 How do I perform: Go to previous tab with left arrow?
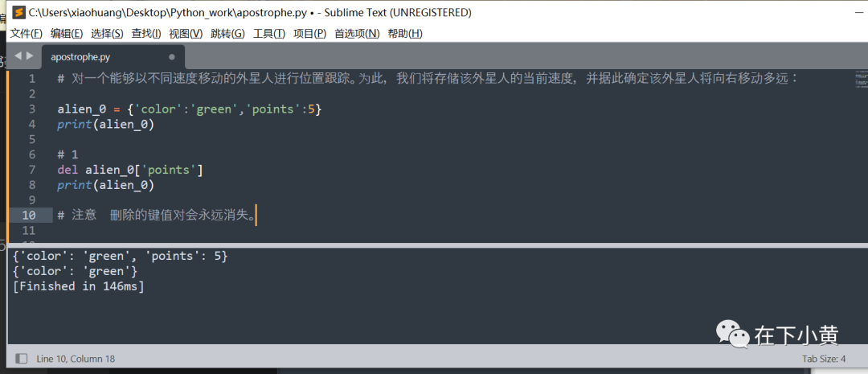coord(18,56)
